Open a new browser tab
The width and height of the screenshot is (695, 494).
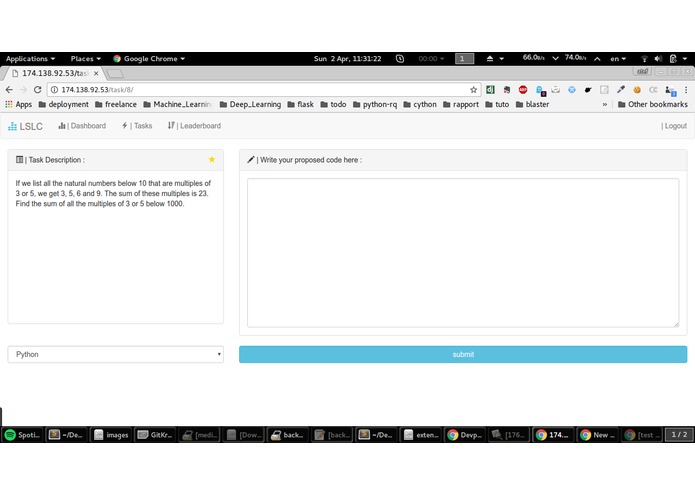coord(114,74)
